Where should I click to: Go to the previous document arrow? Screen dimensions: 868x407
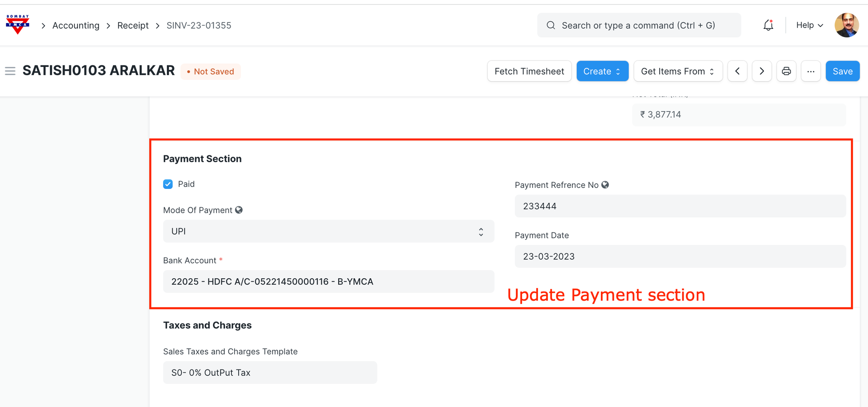point(737,71)
